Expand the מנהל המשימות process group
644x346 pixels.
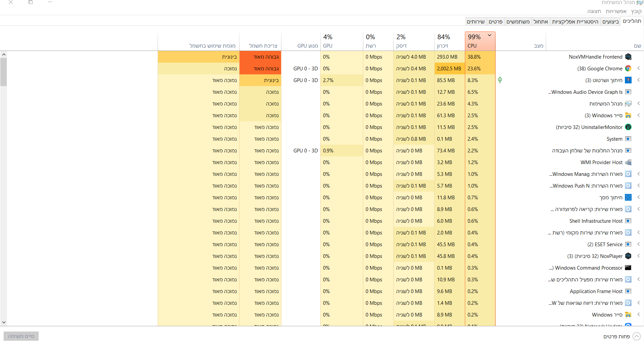639,103
